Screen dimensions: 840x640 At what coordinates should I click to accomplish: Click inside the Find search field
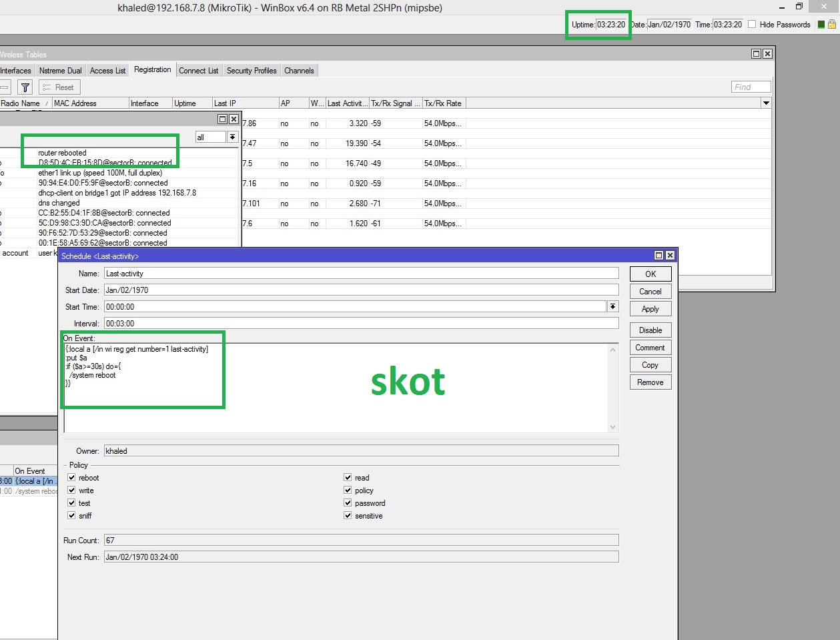750,86
